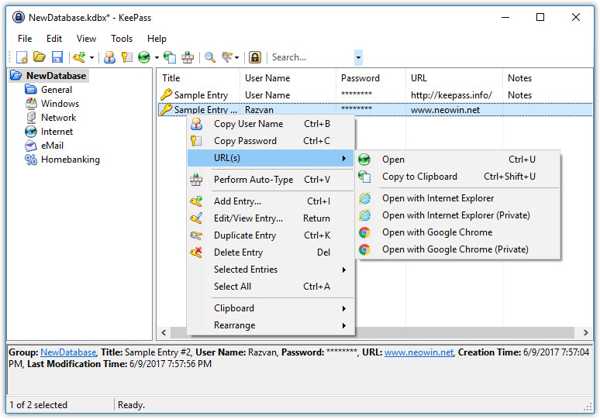Viewport: 600px width, 419px height.
Task: Lock the workspace with the padlock icon
Action: [x=255, y=57]
